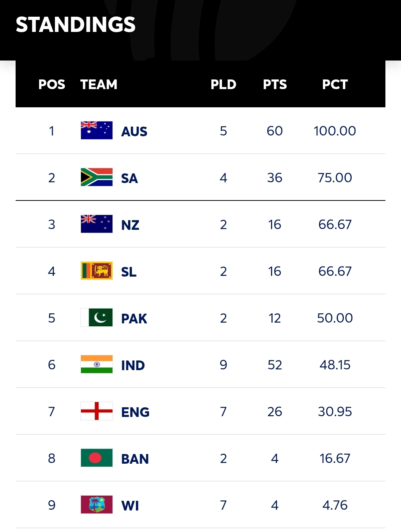Select the India flag icon
The width and height of the screenshot is (401, 532).
click(x=97, y=364)
